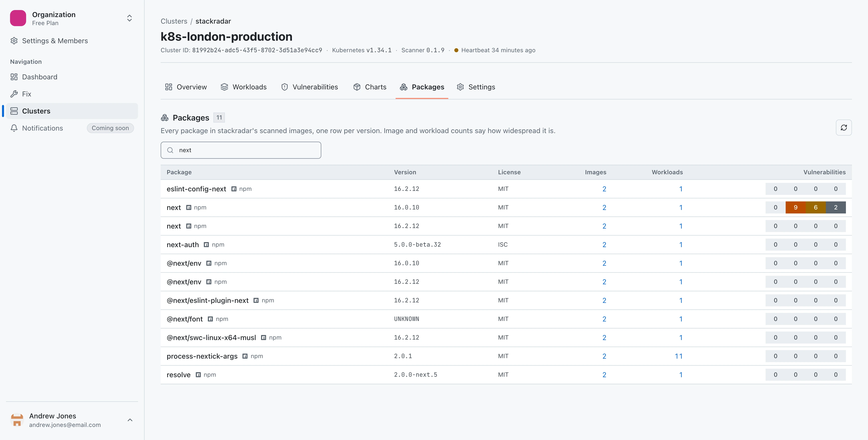Screen dimensions: 868x440
Task: Click the Clusters server icon
Action: pyautogui.click(x=14, y=111)
